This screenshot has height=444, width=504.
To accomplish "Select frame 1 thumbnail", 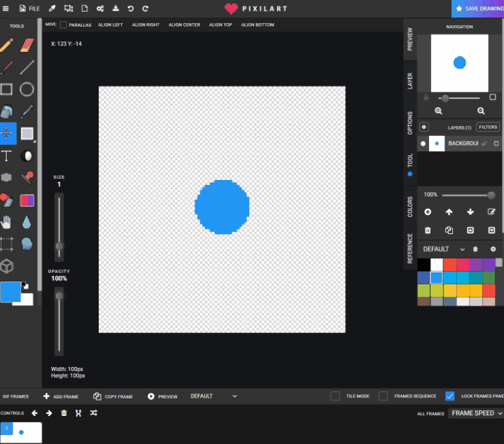I will click(21, 432).
